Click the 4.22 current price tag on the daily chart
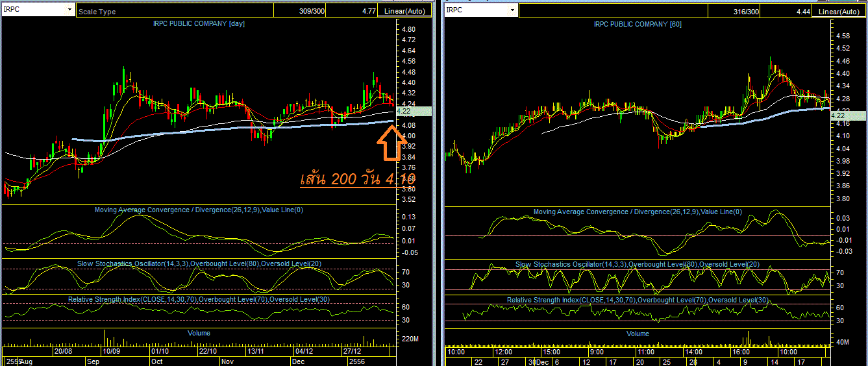This screenshot has width=868, height=366. 413,111
